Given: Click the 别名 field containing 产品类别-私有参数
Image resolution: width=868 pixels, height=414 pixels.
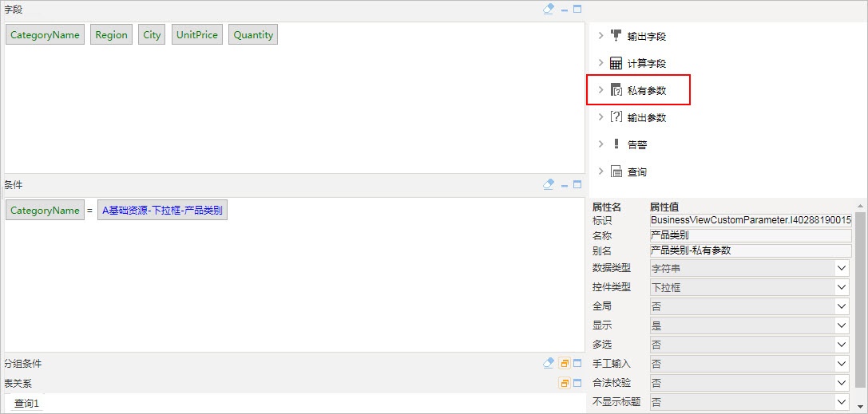Looking at the screenshot, I should [751, 250].
